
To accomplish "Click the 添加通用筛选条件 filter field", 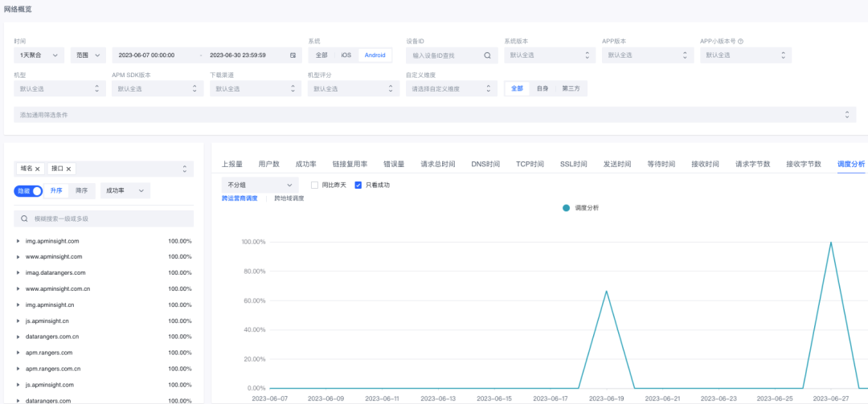I will (435, 115).
